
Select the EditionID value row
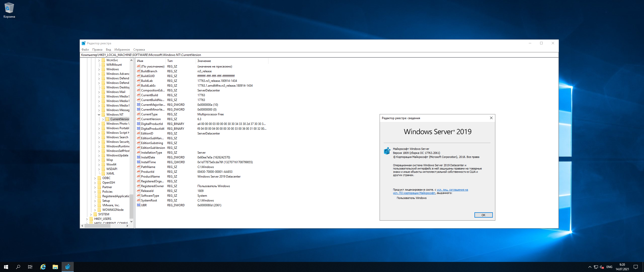pyautogui.click(x=202, y=133)
